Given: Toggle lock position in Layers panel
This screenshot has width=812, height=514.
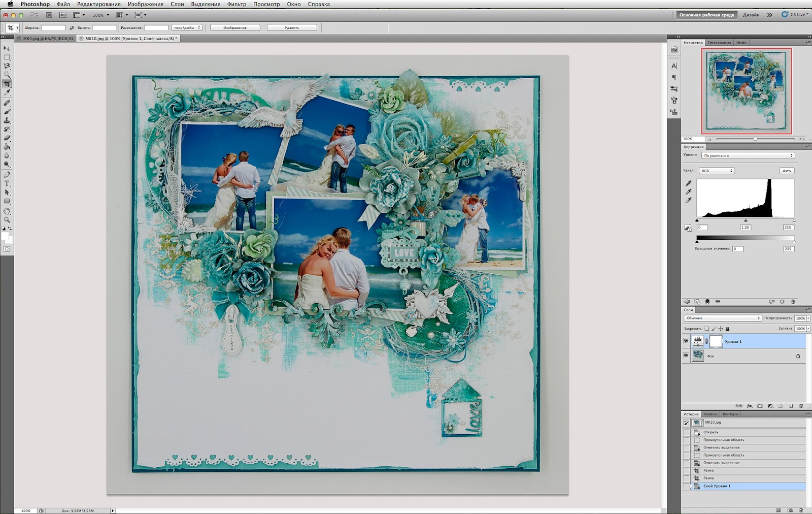Looking at the screenshot, I should point(720,329).
